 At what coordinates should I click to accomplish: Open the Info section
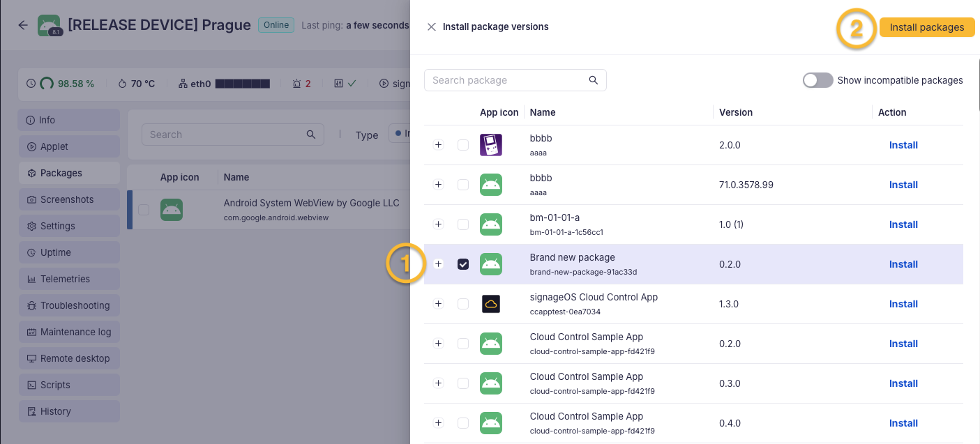69,120
